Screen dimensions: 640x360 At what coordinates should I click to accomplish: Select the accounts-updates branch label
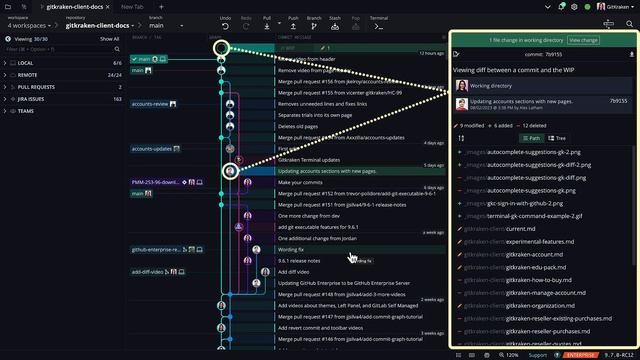point(155,149)
